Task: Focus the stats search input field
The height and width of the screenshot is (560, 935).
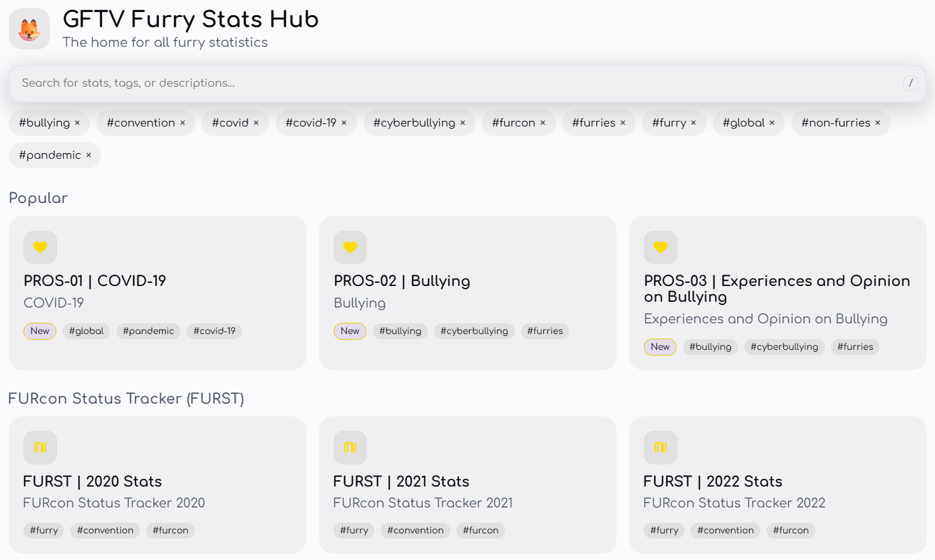Action: pyautogui.click(x=456, y=83)
